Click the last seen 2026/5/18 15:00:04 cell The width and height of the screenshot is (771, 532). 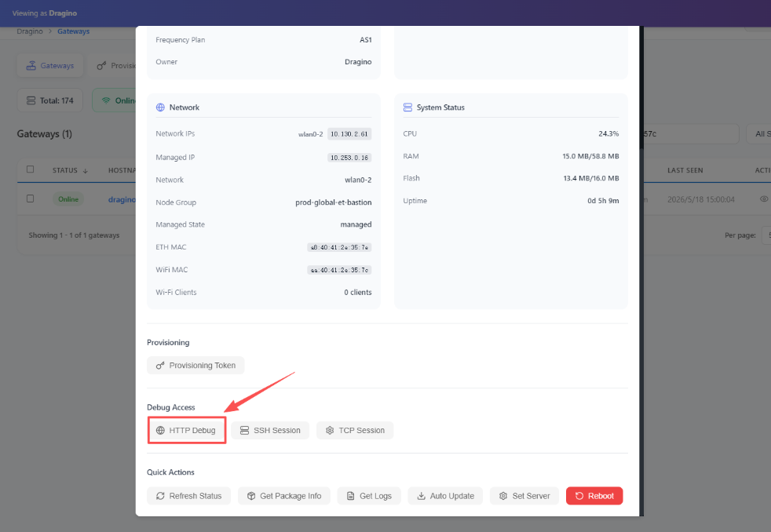(x=700, y=199)
